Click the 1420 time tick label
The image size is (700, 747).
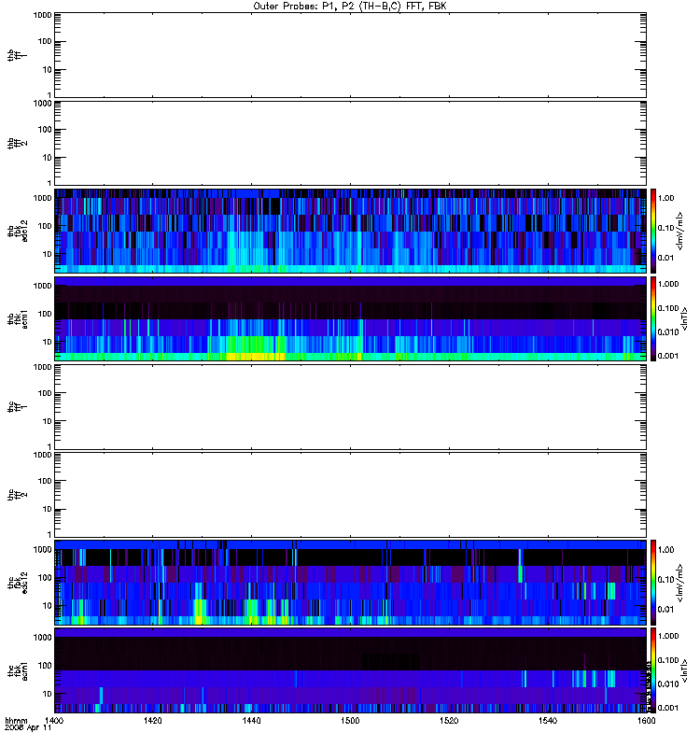[153, 720]
